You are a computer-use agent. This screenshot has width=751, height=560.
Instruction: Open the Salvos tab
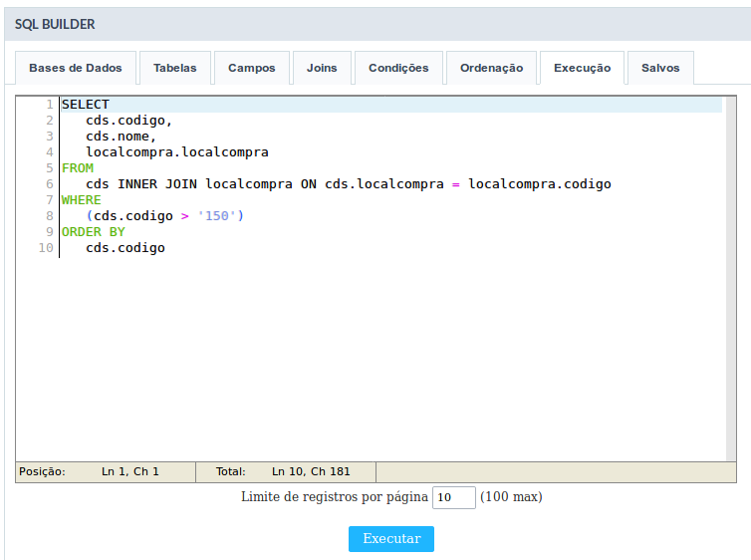pyautogui.click(x=660, y=68)
